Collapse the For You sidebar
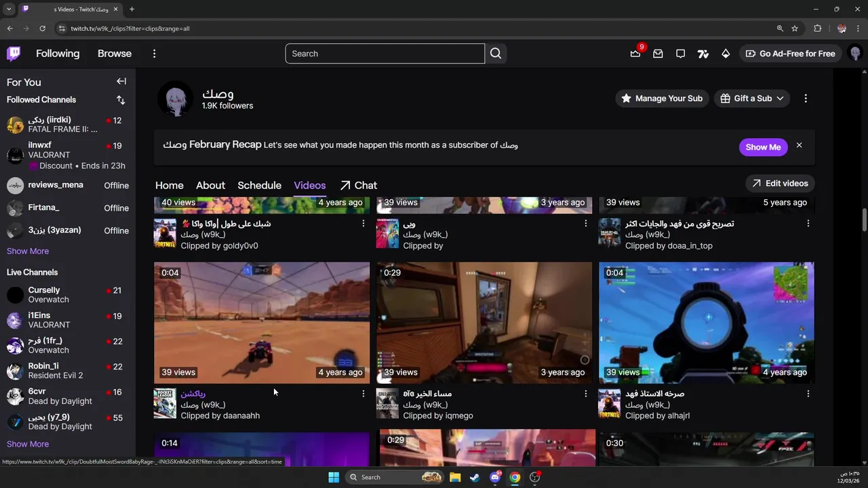868x488 pixels. [121, 81]
